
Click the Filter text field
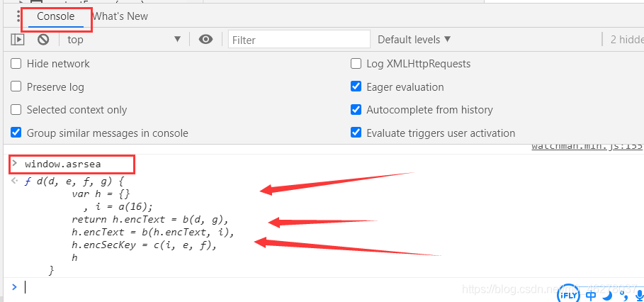300,40
